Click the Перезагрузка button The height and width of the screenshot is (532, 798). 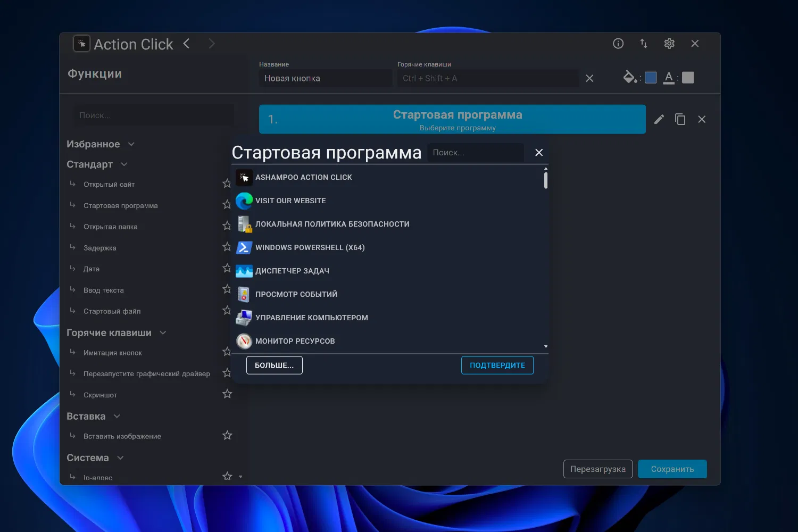pyautogui.click(x=598, y=469)
